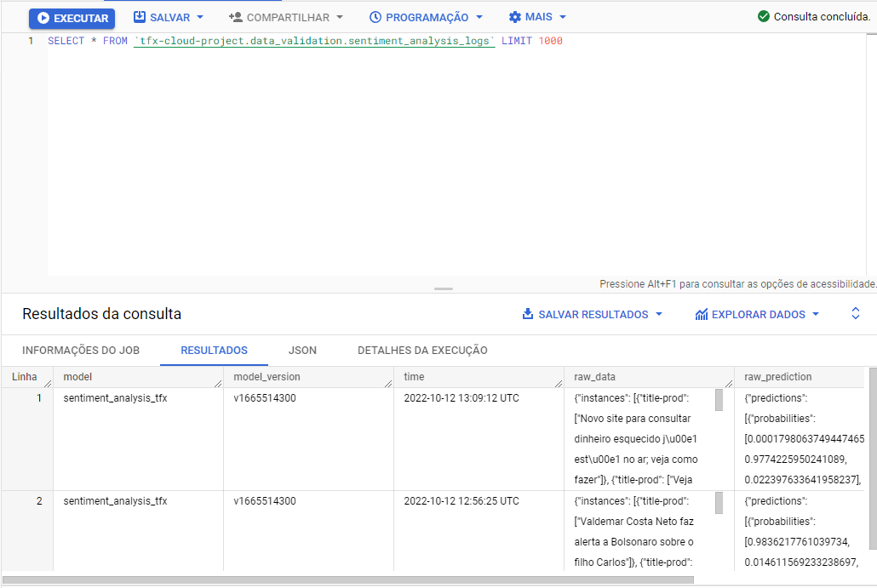877x588 pixels.
Task: Click the table name in the SQL query
Action: click(314, 41)
